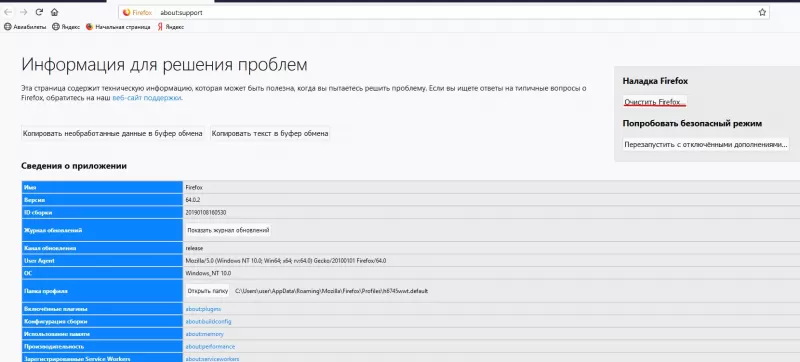The image size is (800, 362).
Task: Bookmark this page with the star icon
Action: [762, 12]
